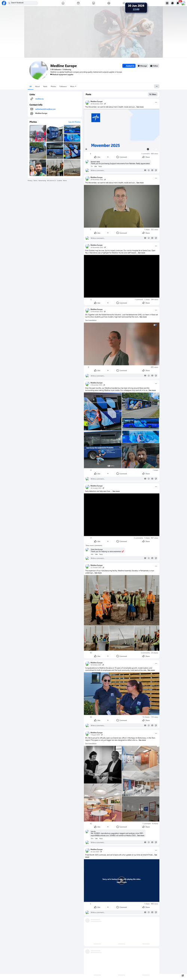This screenshot has width=187, height=980.
Task: Open the page options ellipsis button
Action: pos(156,86)
